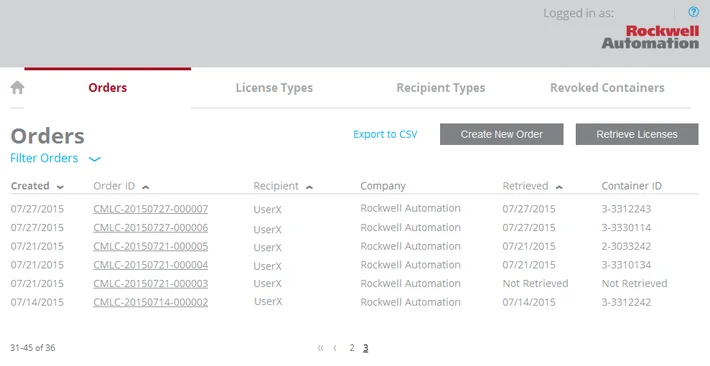Switch to the Orders tab
Screen dimensions: 710x366
[108, 88]
